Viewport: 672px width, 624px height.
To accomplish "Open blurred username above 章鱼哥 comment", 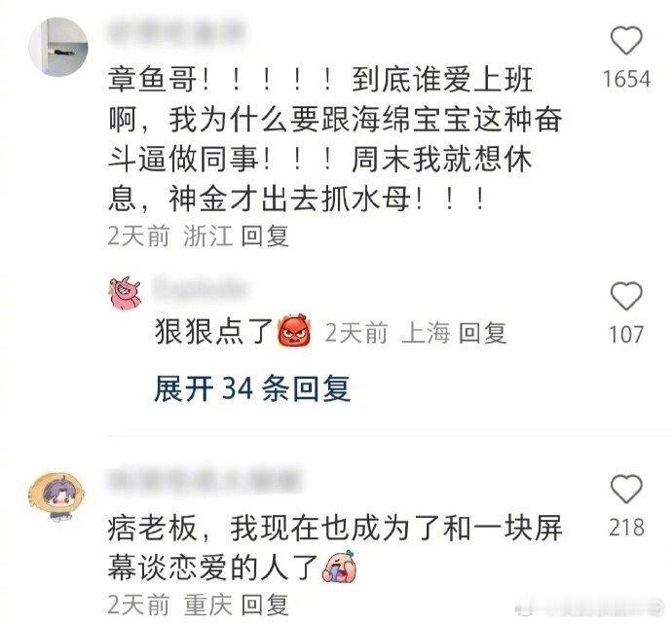I will point(175,32).
